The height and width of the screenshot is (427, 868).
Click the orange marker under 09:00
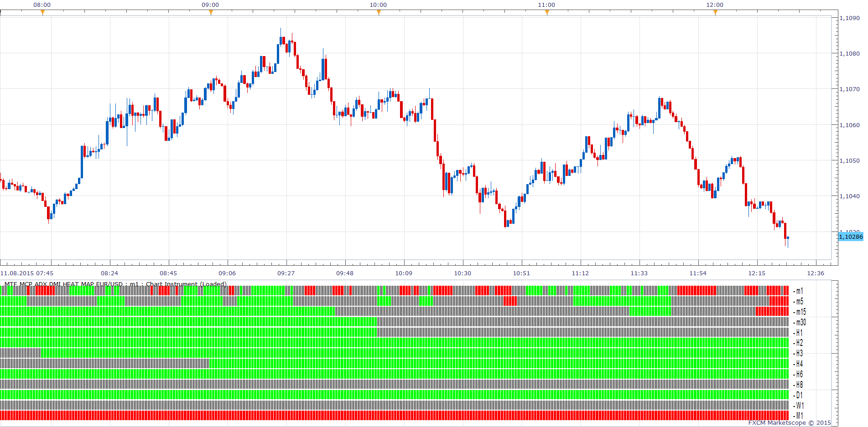pyautogui.click(x=211, y=12)
